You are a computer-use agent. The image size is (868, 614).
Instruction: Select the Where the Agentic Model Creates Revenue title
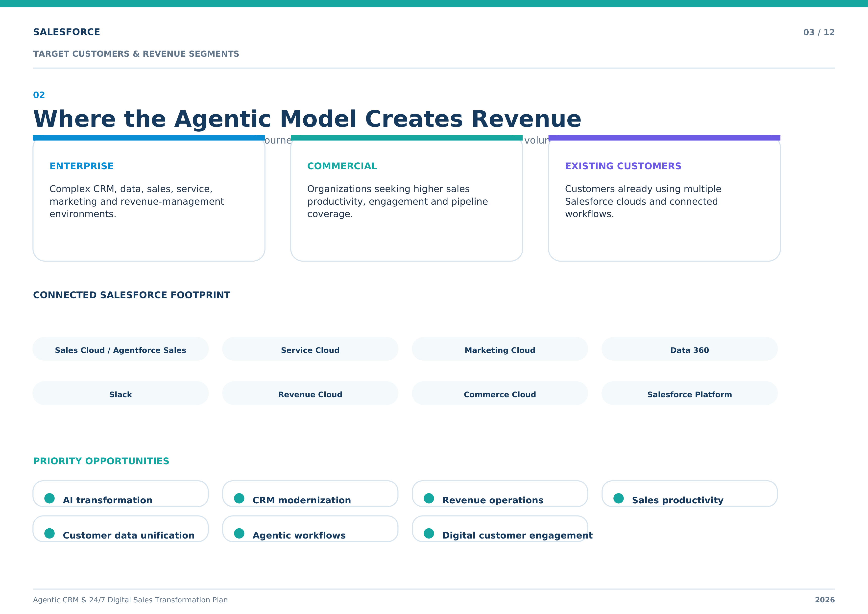[x=307, y=119]
